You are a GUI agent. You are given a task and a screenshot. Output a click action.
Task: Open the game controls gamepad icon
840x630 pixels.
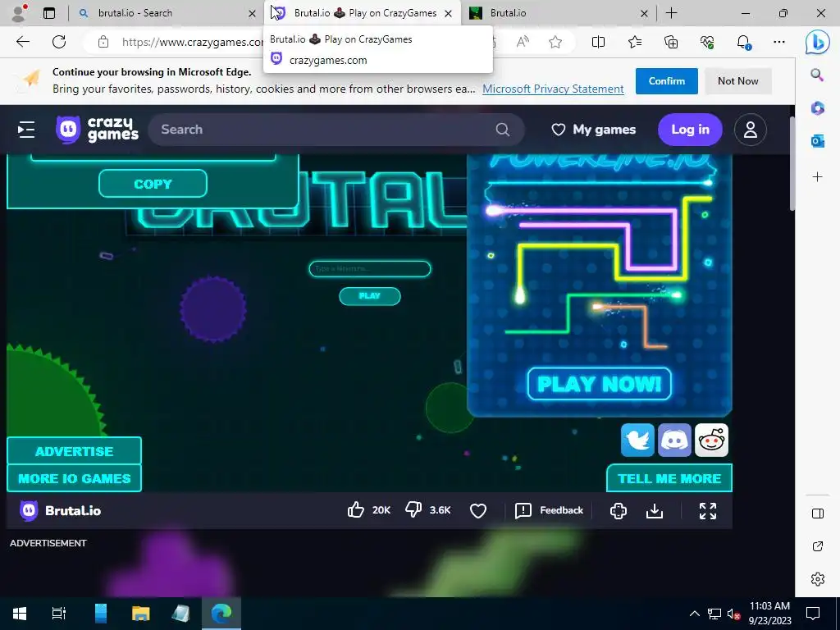(x=619, y=510)
